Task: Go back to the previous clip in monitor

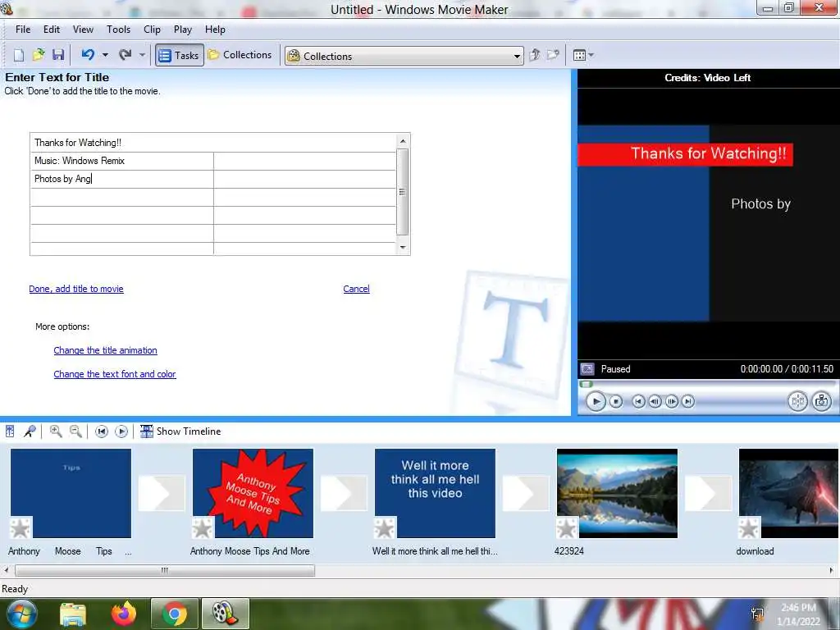Action: click(638, 401)
